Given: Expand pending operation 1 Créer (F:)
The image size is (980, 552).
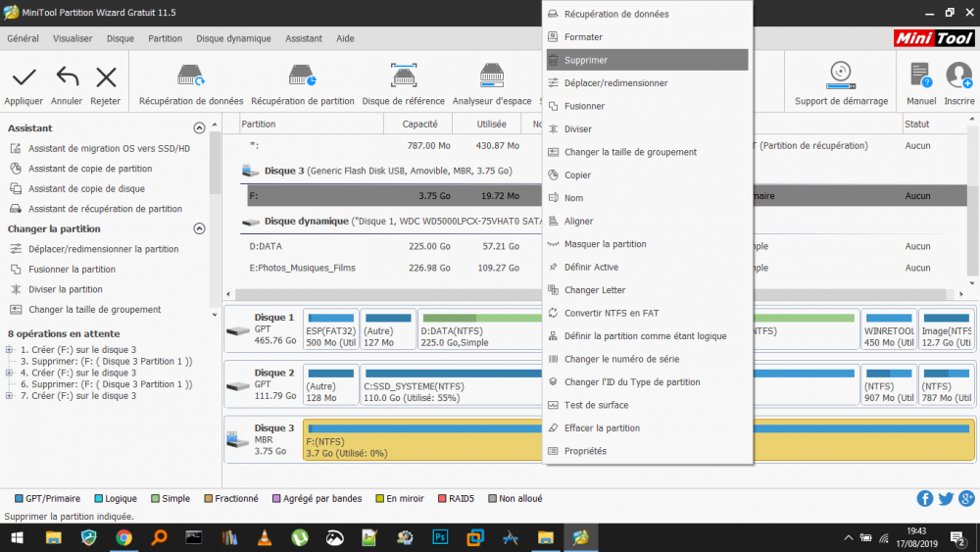Looking at the screenshot, I should 9,350.
